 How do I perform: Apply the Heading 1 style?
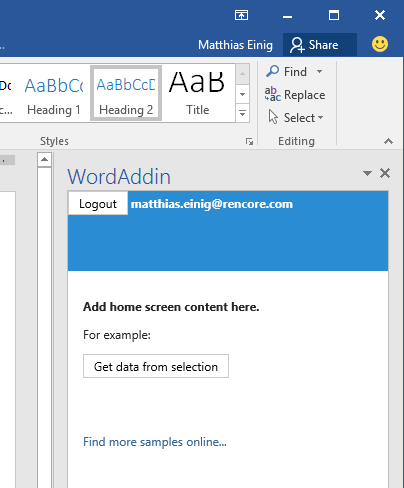(x=54, y=94)
